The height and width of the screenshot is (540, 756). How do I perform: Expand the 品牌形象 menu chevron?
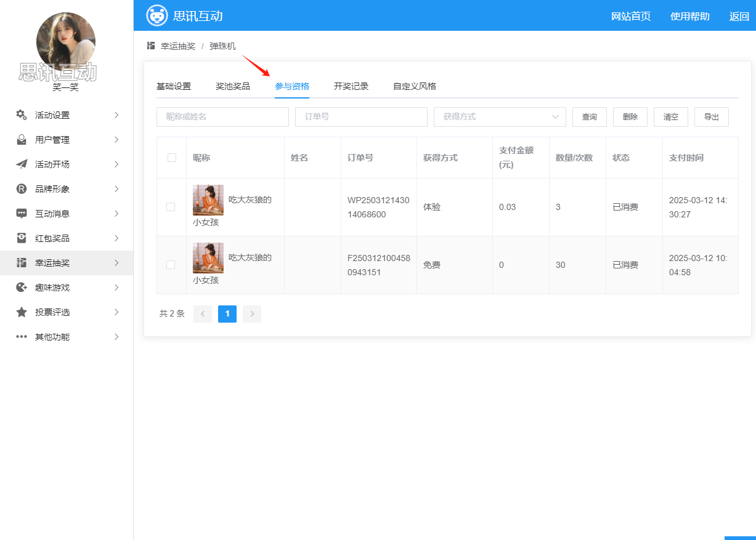point(116,189)
